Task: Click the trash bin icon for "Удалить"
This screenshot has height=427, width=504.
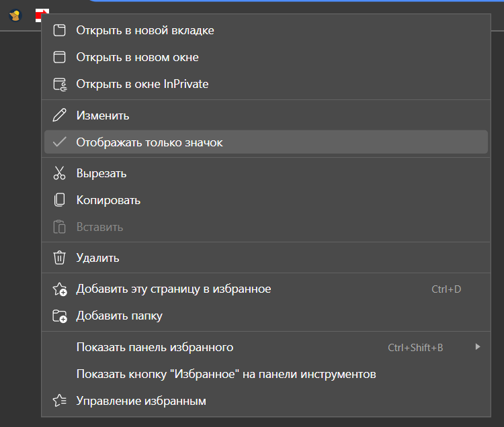Action: click(x=60, y=257)
